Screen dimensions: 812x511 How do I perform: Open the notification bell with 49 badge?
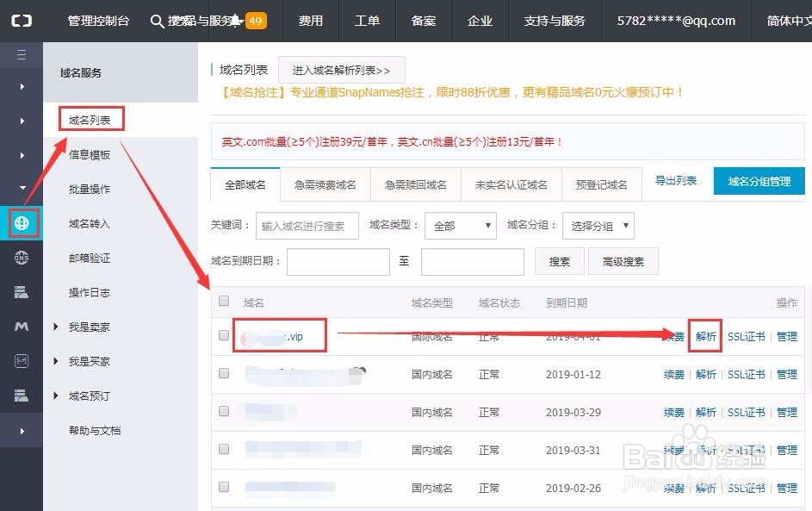tap(236, 21)
